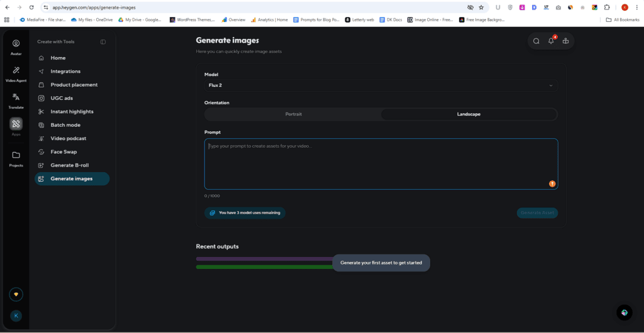
Task: Open the All Bookmarks folder
Action: click(623, 19)
